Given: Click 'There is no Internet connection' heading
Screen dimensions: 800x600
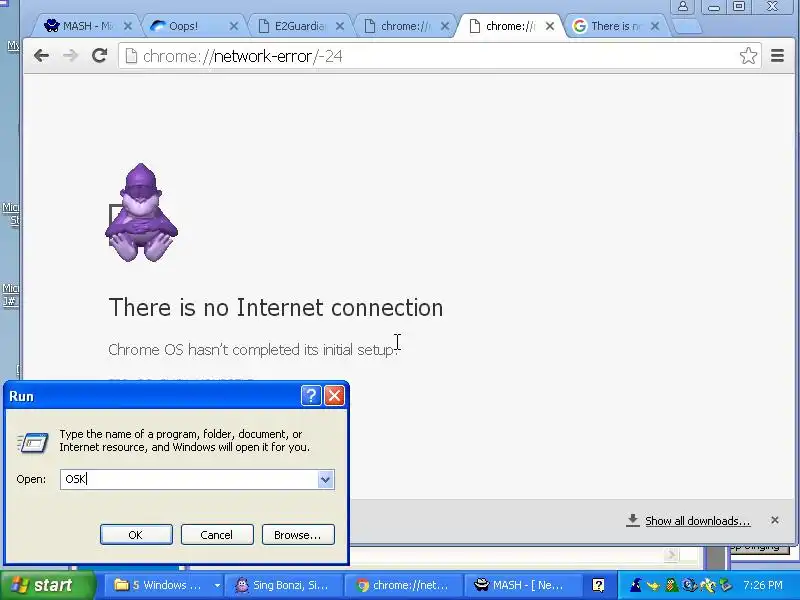Looking at the screenshot, I should tap(276, 307).
